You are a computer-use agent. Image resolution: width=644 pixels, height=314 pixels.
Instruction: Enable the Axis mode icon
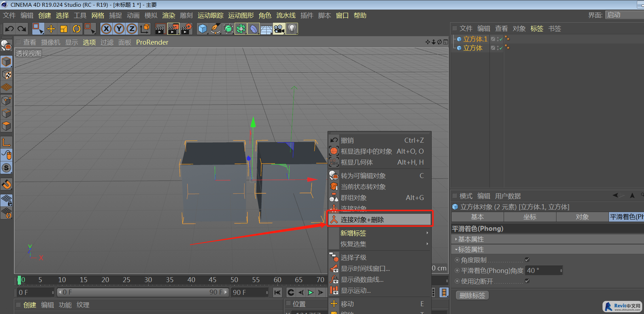6,142
